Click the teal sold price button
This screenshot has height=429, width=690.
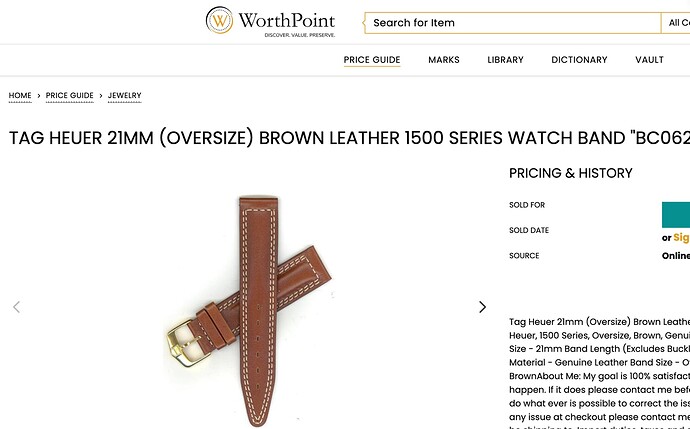676,215
